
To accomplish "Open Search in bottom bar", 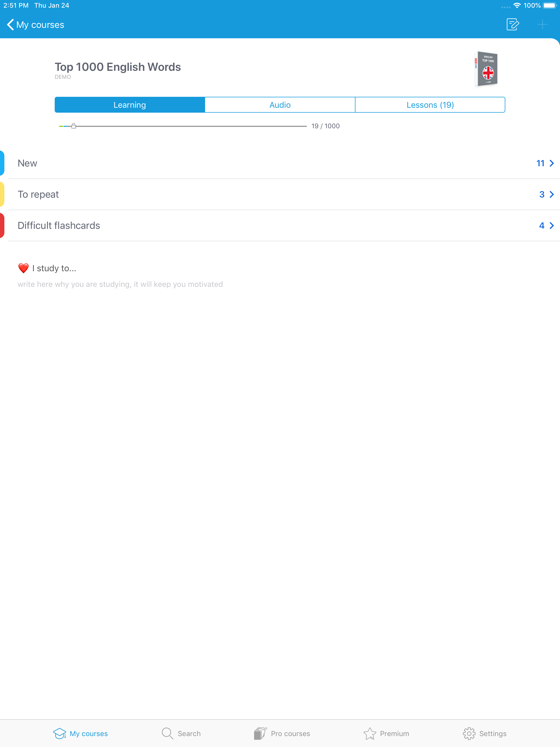I will point(181,733).
